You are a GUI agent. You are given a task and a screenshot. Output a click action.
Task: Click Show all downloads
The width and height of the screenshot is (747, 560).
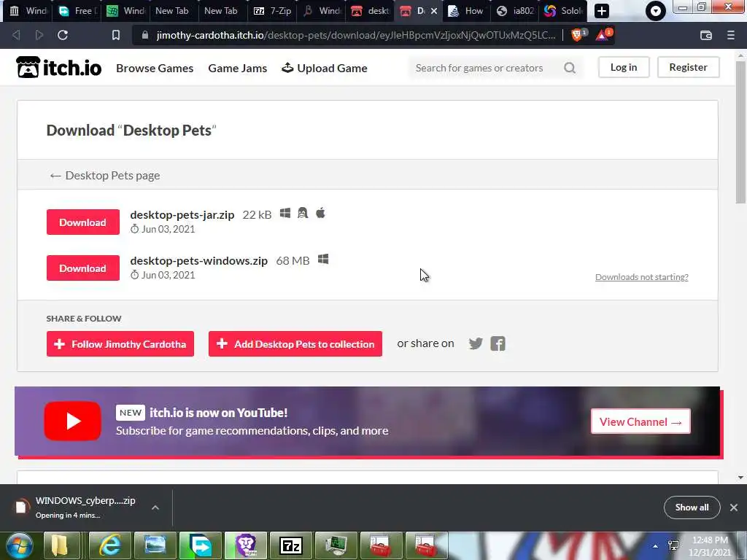692,507
